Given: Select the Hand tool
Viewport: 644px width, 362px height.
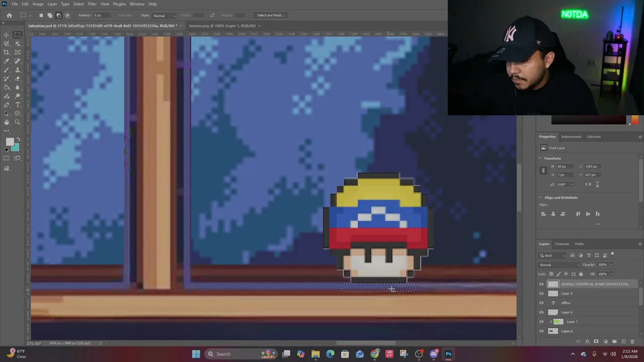Looking at the screenshot, I should 7,122.
